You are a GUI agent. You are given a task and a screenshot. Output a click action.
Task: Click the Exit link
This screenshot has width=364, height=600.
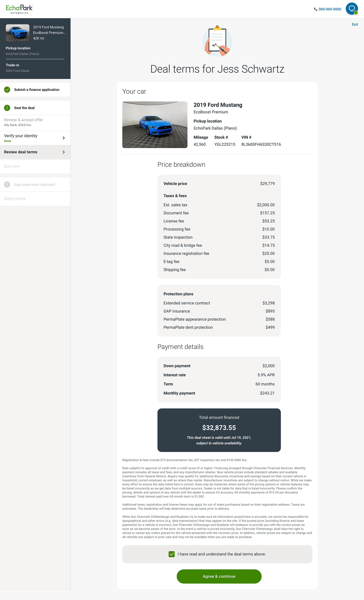355,24
